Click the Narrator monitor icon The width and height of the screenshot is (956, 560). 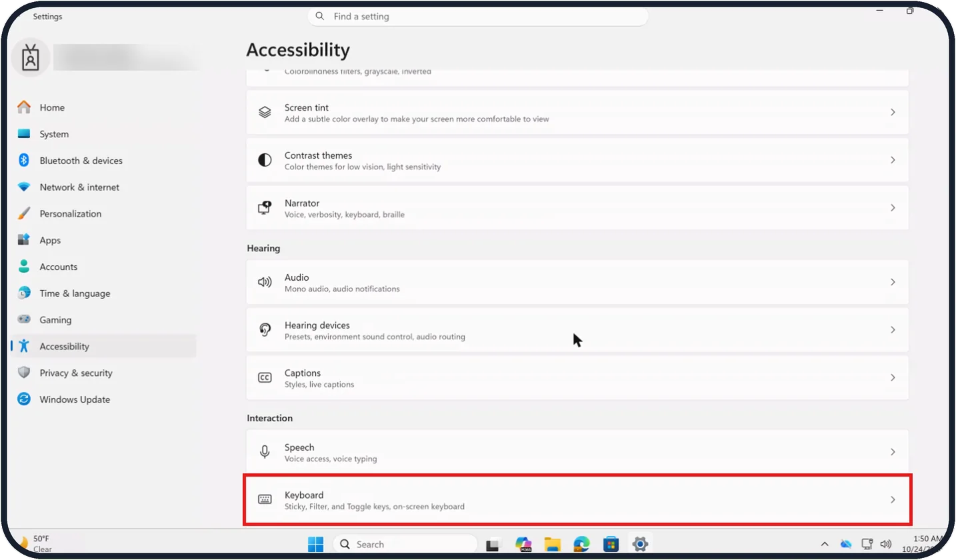pos(265,208)
